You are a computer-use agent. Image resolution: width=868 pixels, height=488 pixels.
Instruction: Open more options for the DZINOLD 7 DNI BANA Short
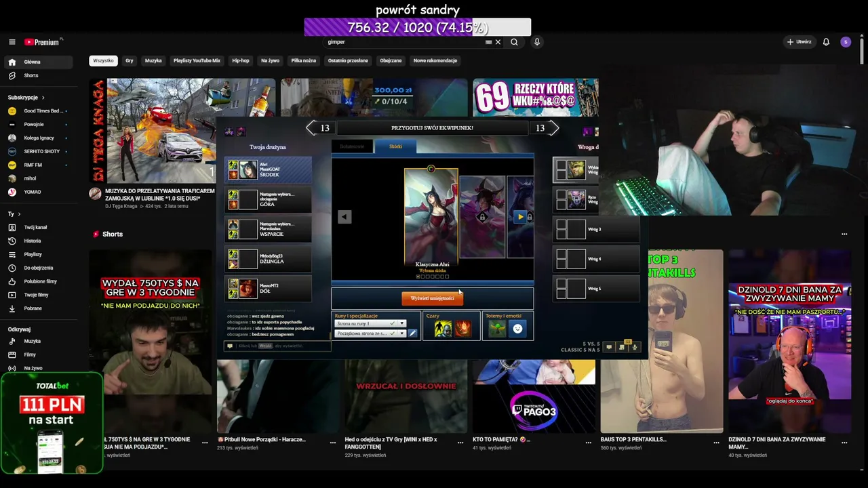pyautogui.click(x=844, y=443)
